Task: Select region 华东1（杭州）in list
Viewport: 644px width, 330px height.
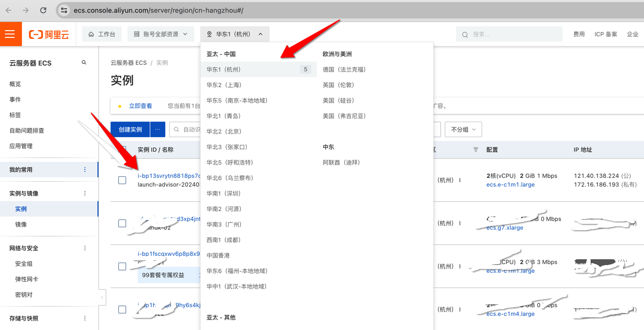Action: pyautogui.click(x=259, y=69)
